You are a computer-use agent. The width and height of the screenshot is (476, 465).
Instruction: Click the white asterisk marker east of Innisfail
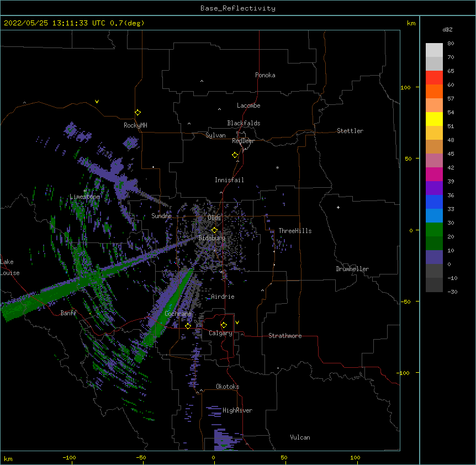pos(277,168)
